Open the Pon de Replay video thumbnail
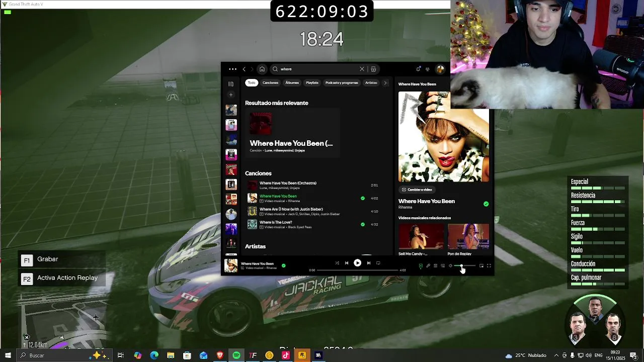This screenshot has width=644, height=362. pyautogui.click(x=468, y=236)
